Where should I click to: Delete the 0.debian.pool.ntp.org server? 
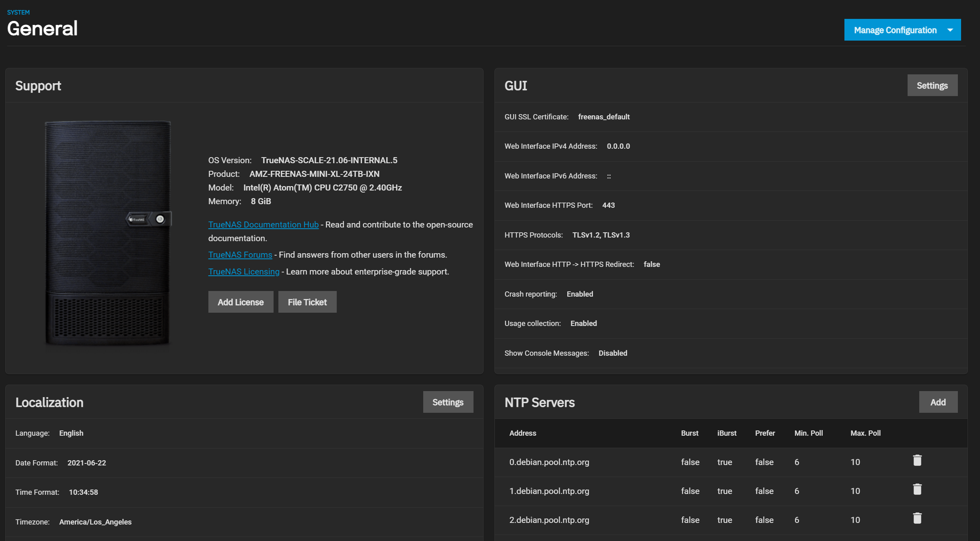917,461
